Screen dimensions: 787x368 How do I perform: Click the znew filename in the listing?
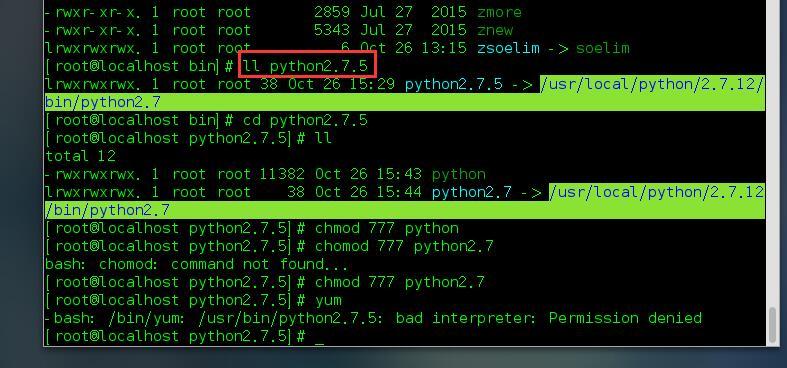coord(495,30)
